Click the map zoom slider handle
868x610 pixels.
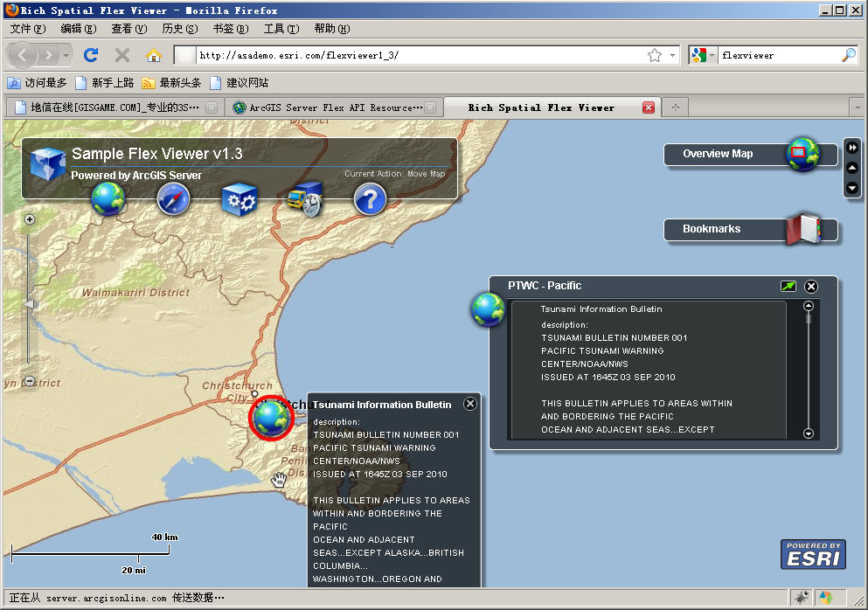(29, 304)
